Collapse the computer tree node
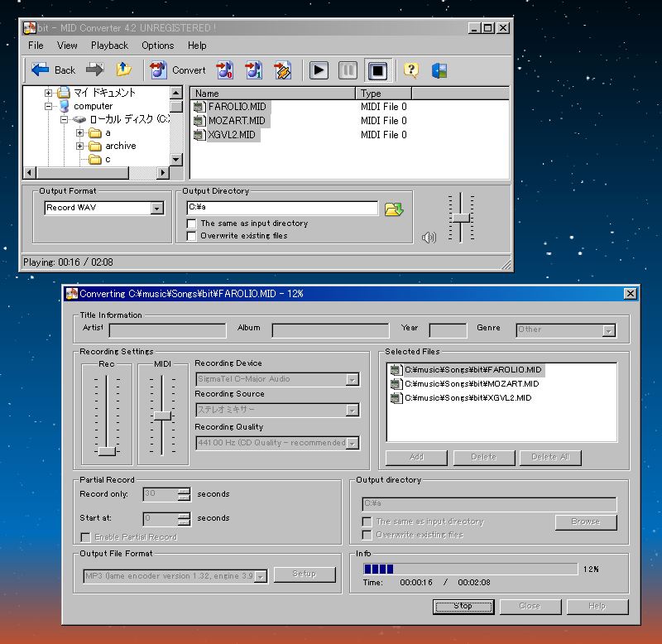 pos(49,107)
